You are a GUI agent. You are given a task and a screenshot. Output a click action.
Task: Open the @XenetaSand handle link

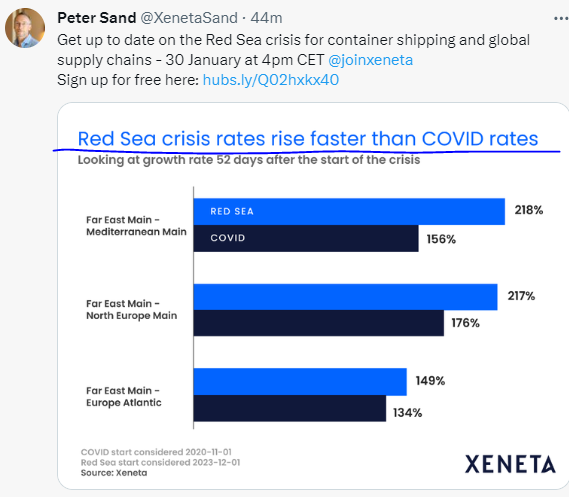point(189,17)
